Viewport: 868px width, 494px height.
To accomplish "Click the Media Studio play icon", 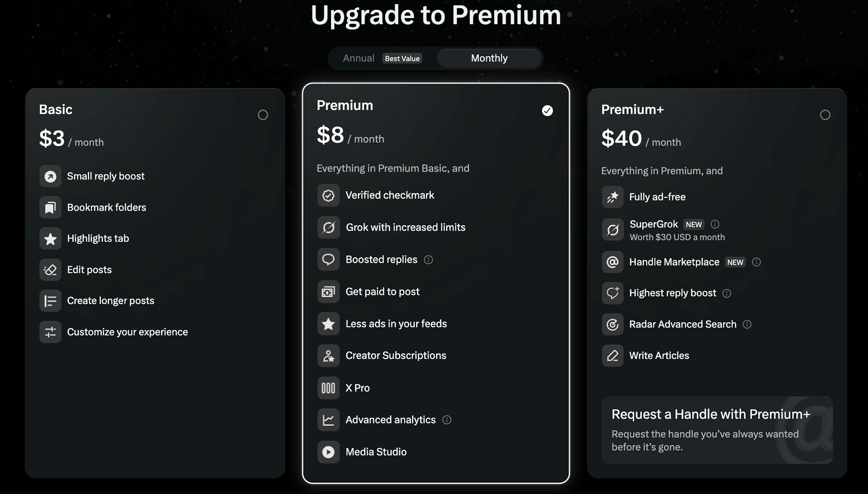I will (328, 451).
